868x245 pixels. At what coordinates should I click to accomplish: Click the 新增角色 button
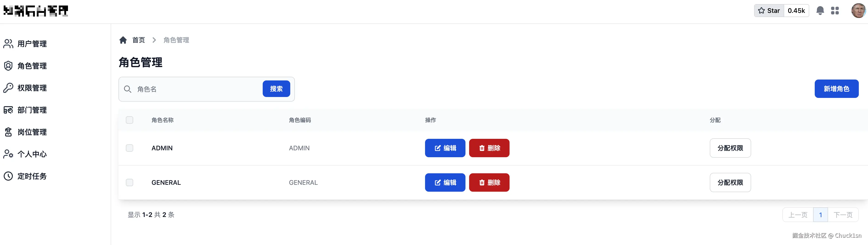pos(836,89)
